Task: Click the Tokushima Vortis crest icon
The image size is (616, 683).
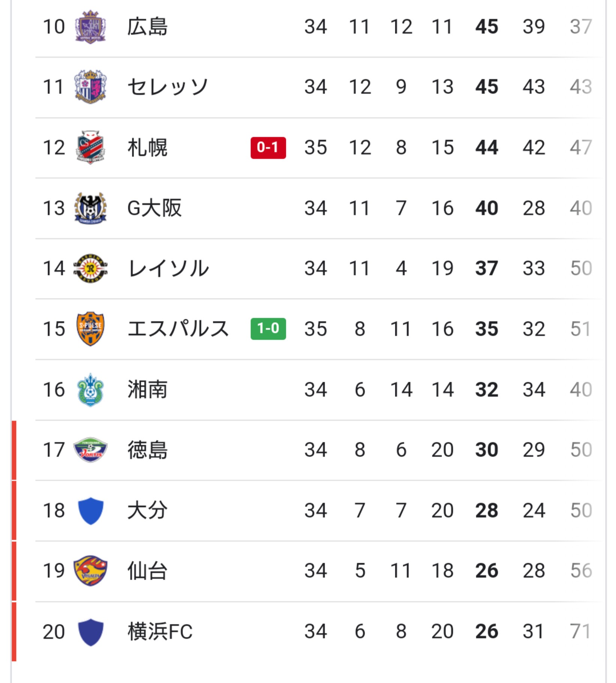Action: pyautogui.click(x=90, y=450)
